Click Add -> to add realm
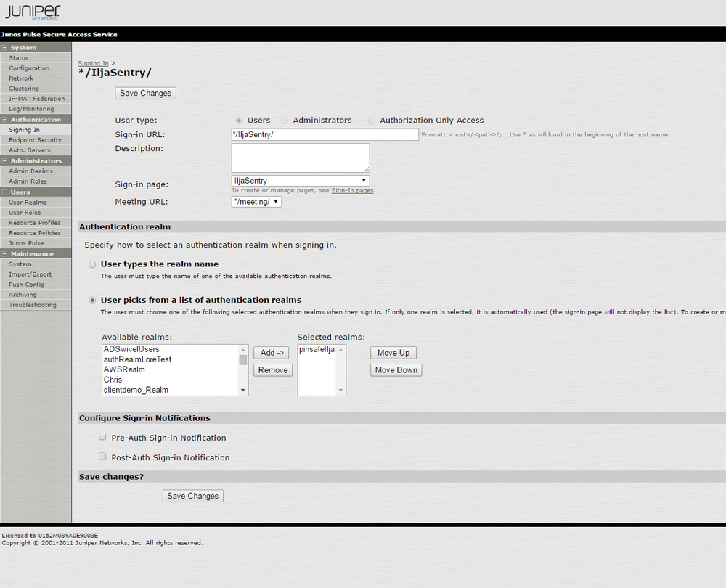The height and width of the screenshot is (588, 726). [273, 353]
